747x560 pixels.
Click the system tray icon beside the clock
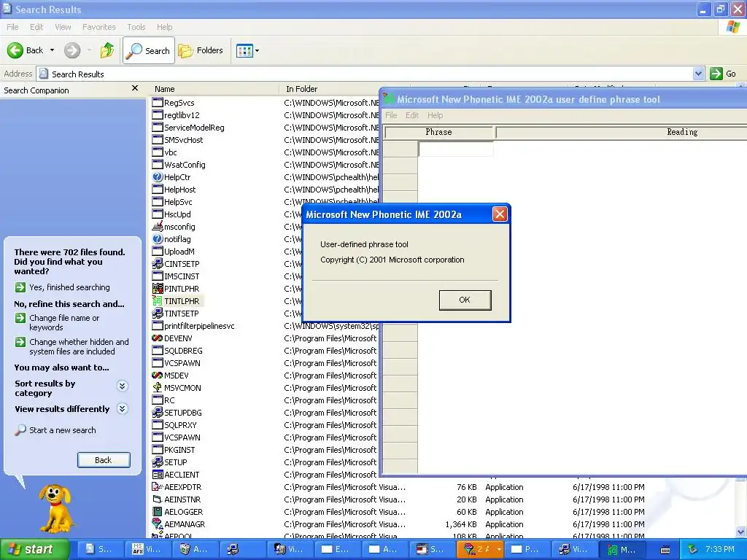(x=693, y=549)
